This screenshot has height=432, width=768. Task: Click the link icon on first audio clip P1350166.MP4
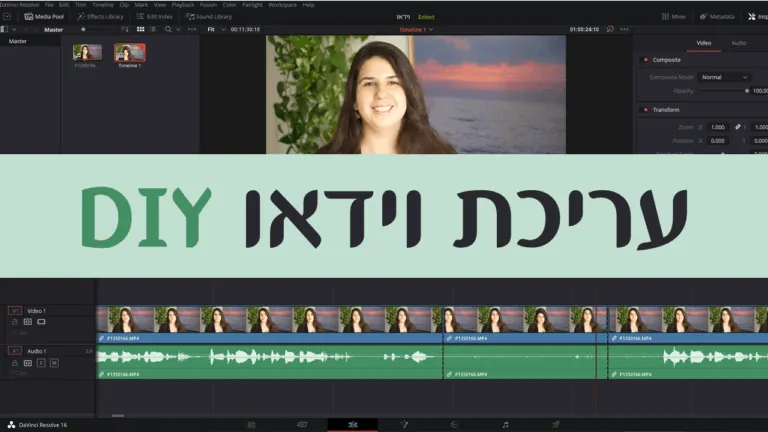(101, 374)
